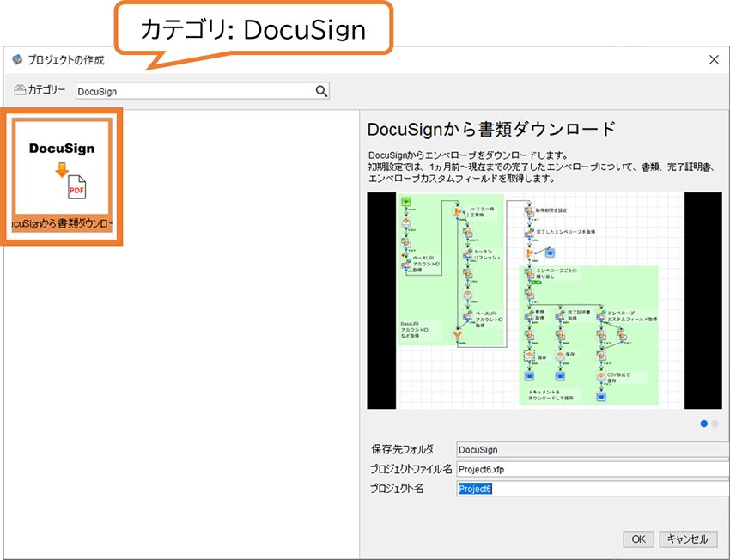Select the first blue preview page dot
Screen dimensions: 730x560
click(x=704, y=423)
